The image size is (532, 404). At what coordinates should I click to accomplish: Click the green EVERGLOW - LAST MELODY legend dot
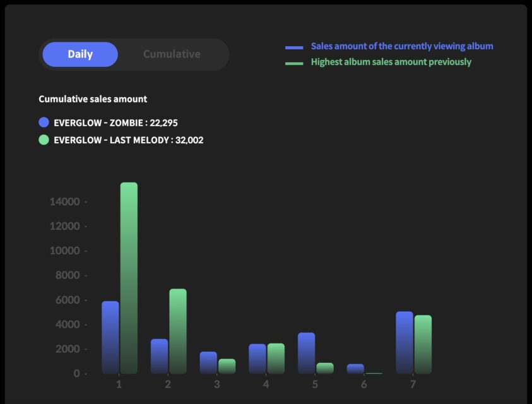(x=43, y=140)
